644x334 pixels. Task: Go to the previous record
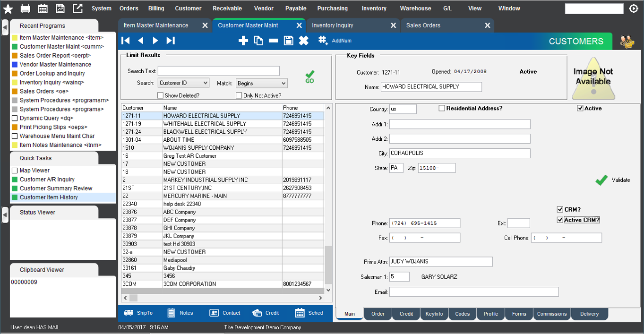pos(141,41)
